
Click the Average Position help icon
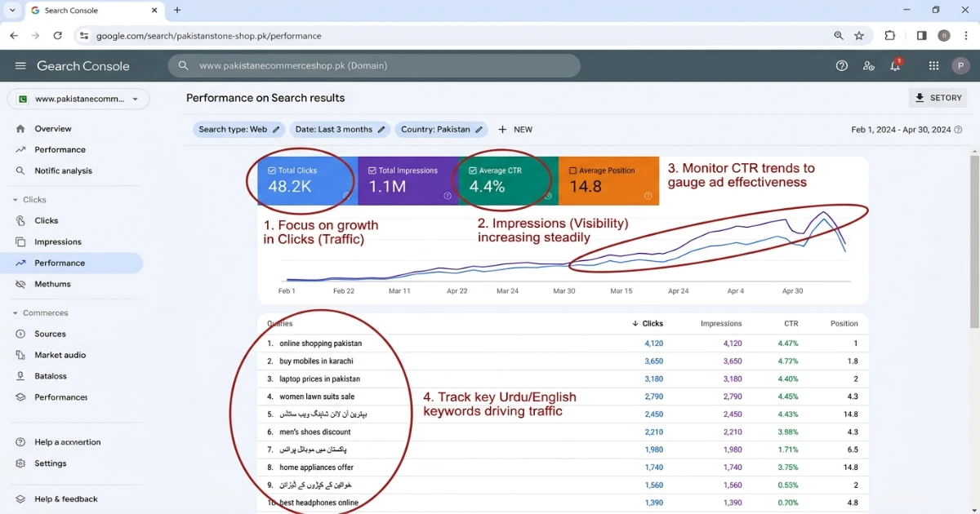(x=648, y=196)
